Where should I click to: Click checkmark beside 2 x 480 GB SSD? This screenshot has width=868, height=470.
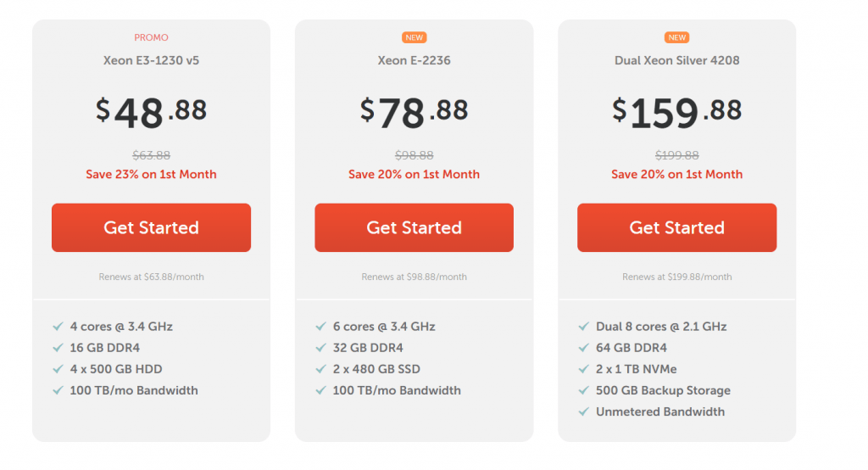[321, 369]
